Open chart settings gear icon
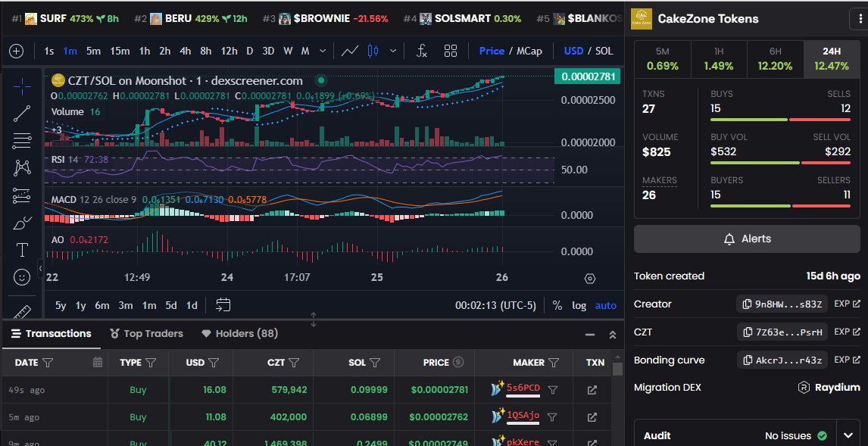The width and height of the screenshot is (868, 446). (x=589, y=279)
